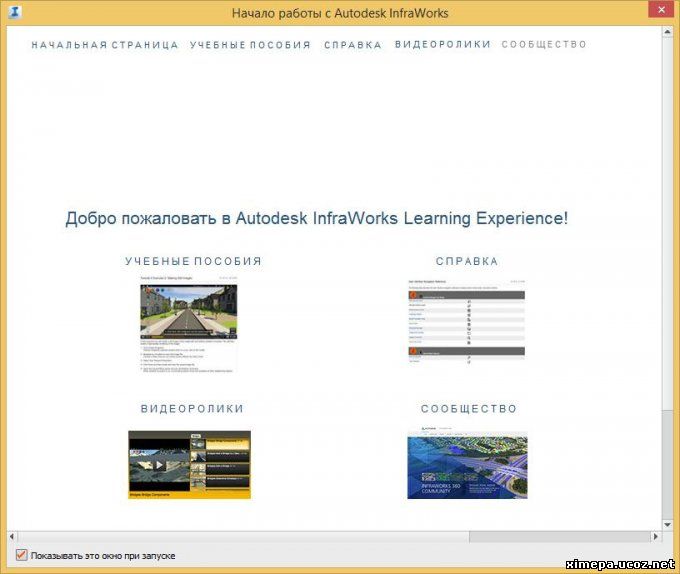Click the СПРАВКА heading above the help thumbnail
680x574 pixels.
[467, 262]
